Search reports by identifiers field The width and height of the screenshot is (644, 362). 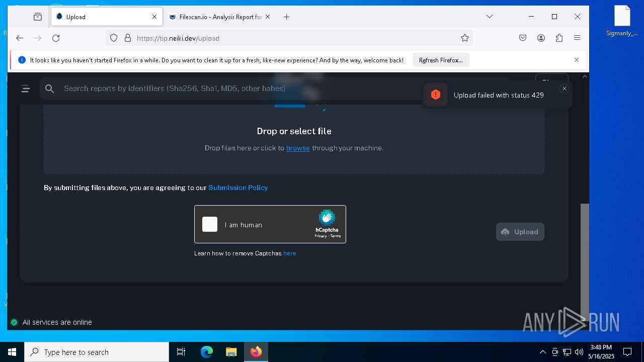[274, 88]
